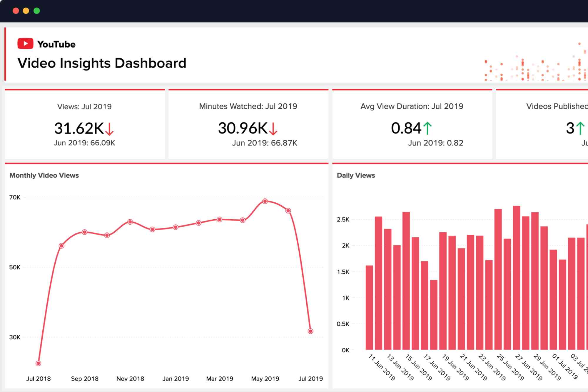Image resolution: width=588 pixels, height=392 pixels.
Task: Click the Daily Views chart heading
Action: click(356, 175)
